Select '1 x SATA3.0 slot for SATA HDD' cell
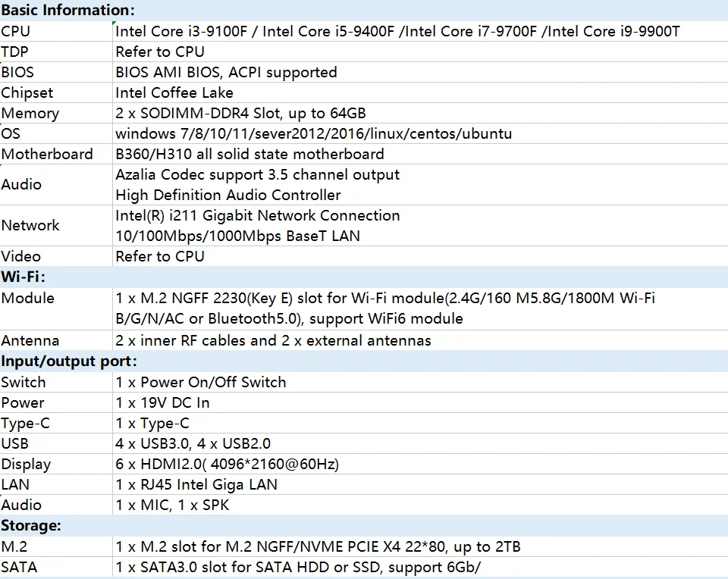The height and width of the screenshot is (579, 728). pyautogui.click(x=420, y=567)
